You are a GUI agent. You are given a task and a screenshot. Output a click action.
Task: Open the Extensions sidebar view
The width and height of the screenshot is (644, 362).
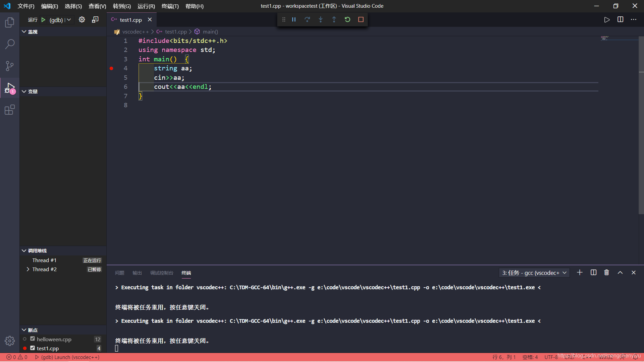[x=10, y=110]
